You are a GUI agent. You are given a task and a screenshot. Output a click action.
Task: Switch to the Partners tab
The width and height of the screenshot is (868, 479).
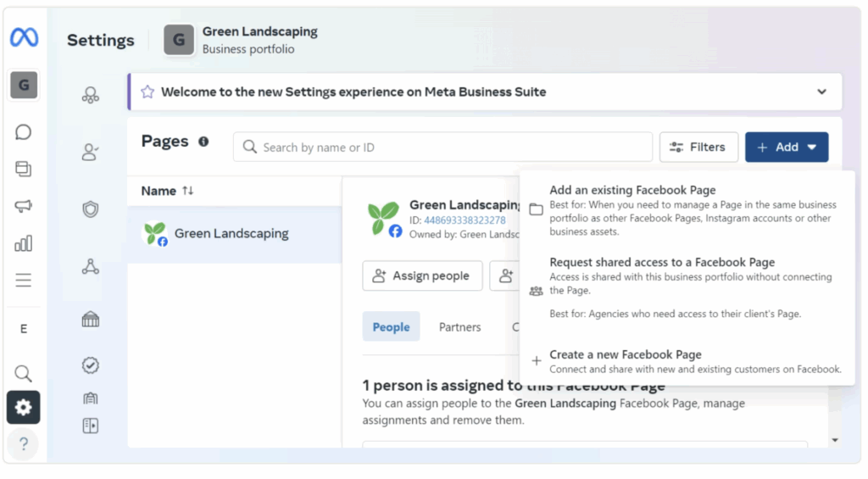[x=459, y=327]
